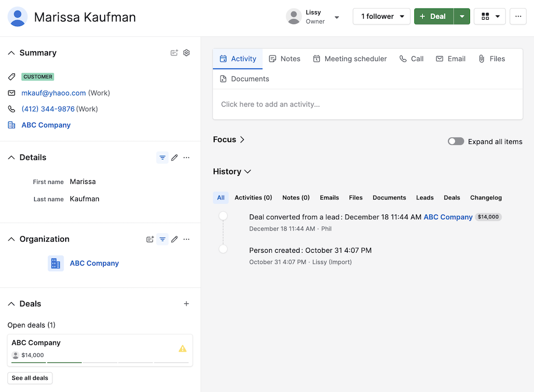Toggle the Expand all items switch

tap(456, 141)
